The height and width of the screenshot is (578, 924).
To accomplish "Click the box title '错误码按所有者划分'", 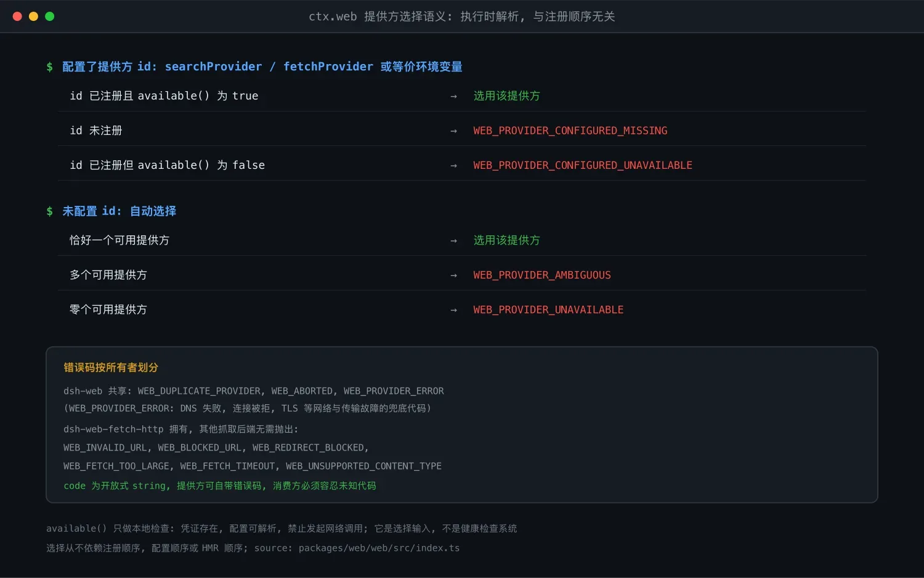I will 111,367.
